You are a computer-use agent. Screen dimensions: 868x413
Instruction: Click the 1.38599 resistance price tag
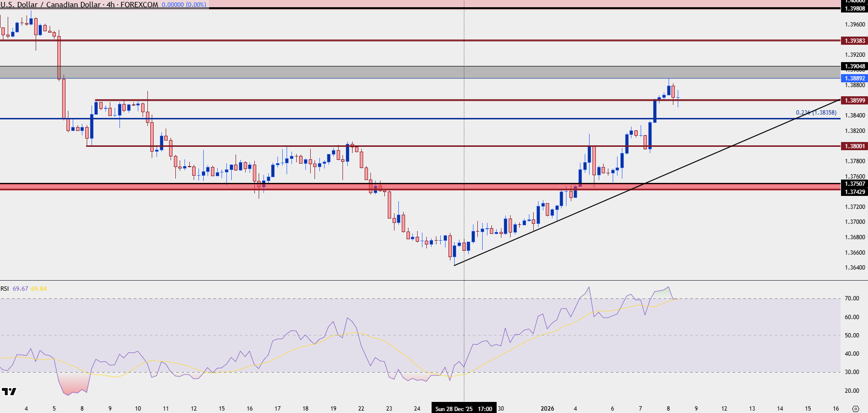855,101
